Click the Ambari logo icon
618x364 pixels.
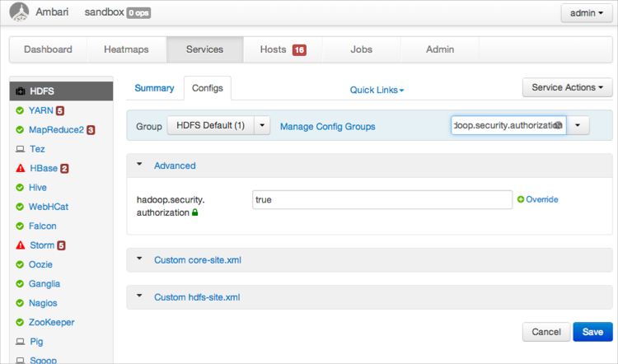pyautogui.click(x=18, y=12)
